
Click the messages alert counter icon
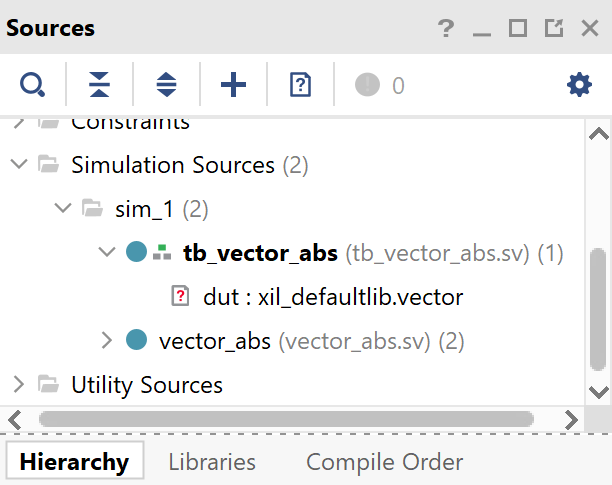(368, 85)
